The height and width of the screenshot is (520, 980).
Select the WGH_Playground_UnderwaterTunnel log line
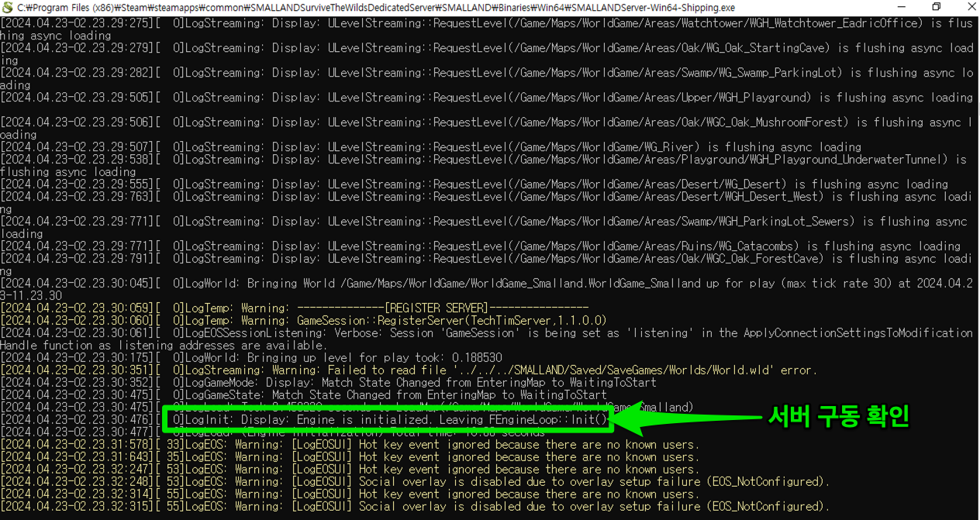[484, 166]
